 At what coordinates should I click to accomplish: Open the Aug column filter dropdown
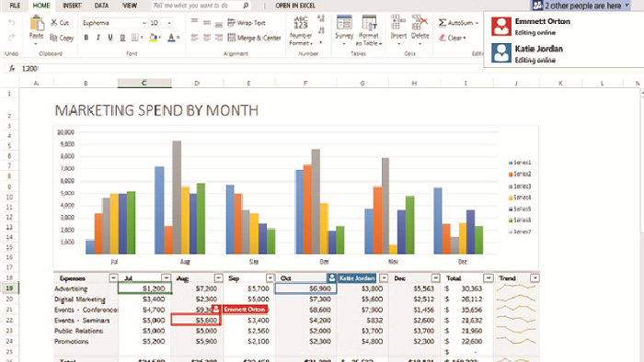218,278
